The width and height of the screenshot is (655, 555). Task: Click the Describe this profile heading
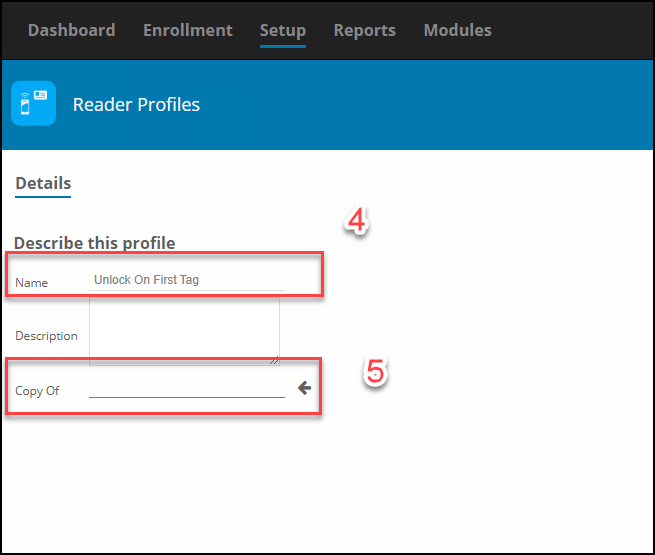(94, 243)
